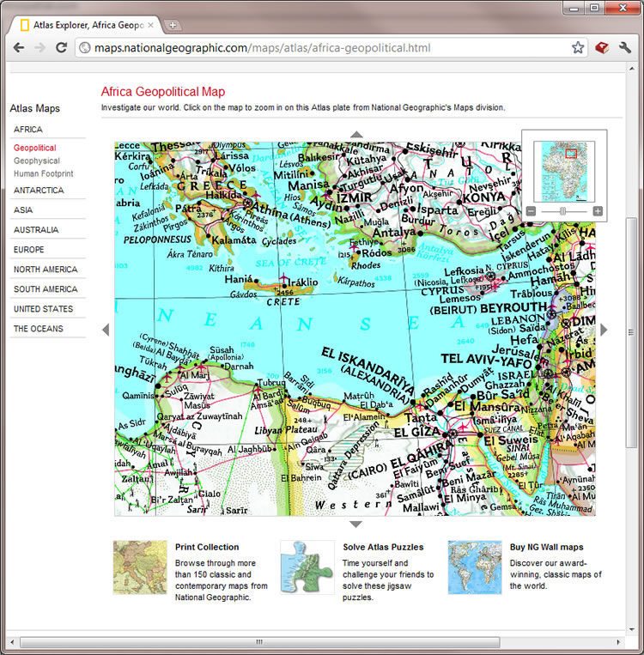Select the Geopolitical map link
The image size is (644, 655).
(34, 148)
